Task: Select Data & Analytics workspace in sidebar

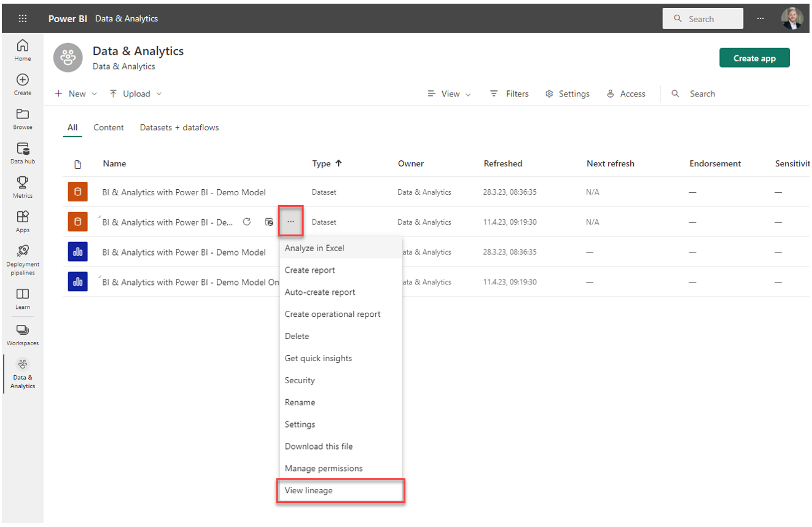Action: [22, 374]
